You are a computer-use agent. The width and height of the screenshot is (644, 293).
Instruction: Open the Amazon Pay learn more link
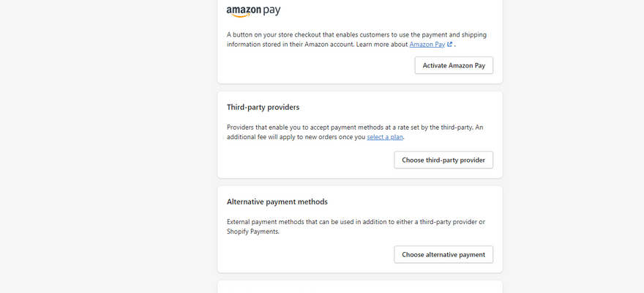point(427,45)
